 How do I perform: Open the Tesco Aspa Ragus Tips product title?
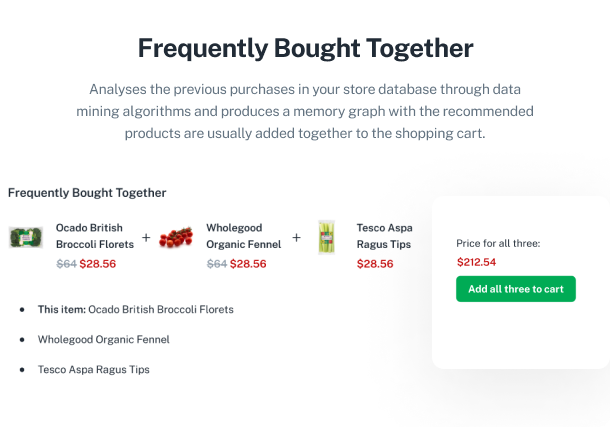tap(383, 236)
